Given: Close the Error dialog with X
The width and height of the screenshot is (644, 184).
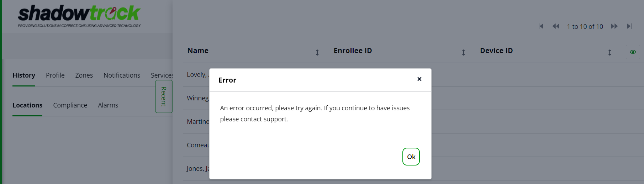Looking at the screenshot, I should click(419, 79).
